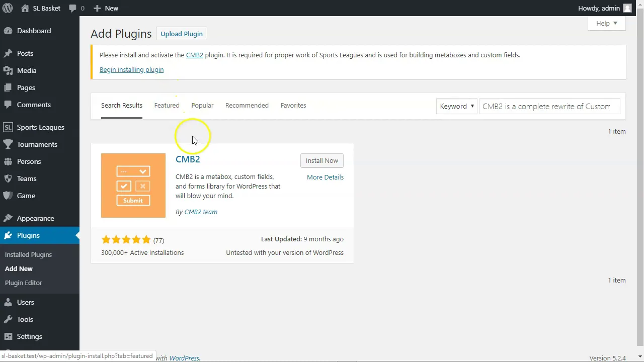The image size is (644, 362).
Task: Click the Appearance brush icon
Action: coord(8,218)
